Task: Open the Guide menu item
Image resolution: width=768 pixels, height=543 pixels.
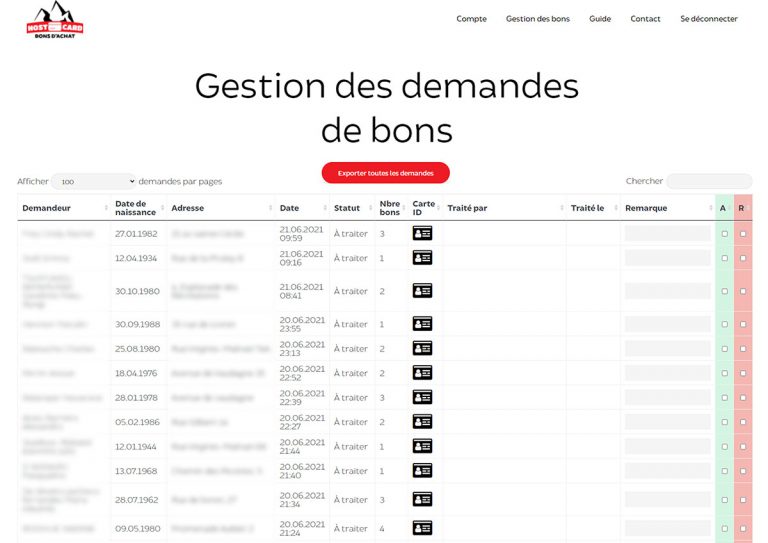Action: point(600,19)
